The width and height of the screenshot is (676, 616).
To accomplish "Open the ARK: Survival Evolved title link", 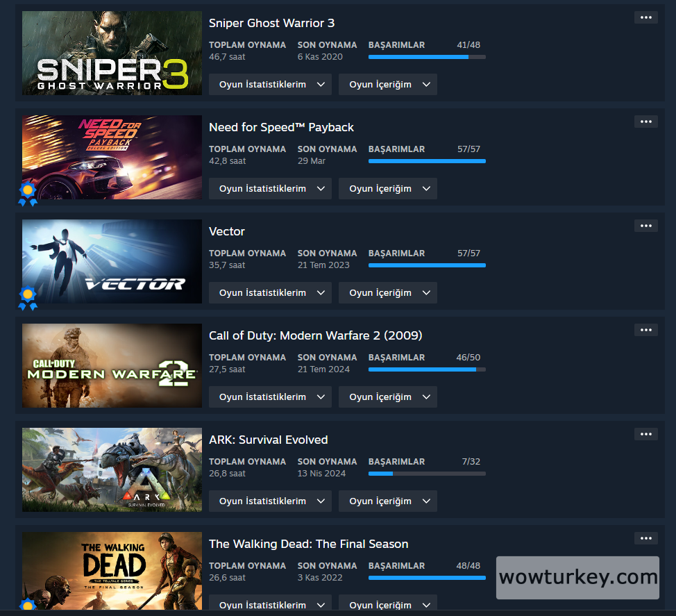I will [268, 440].
